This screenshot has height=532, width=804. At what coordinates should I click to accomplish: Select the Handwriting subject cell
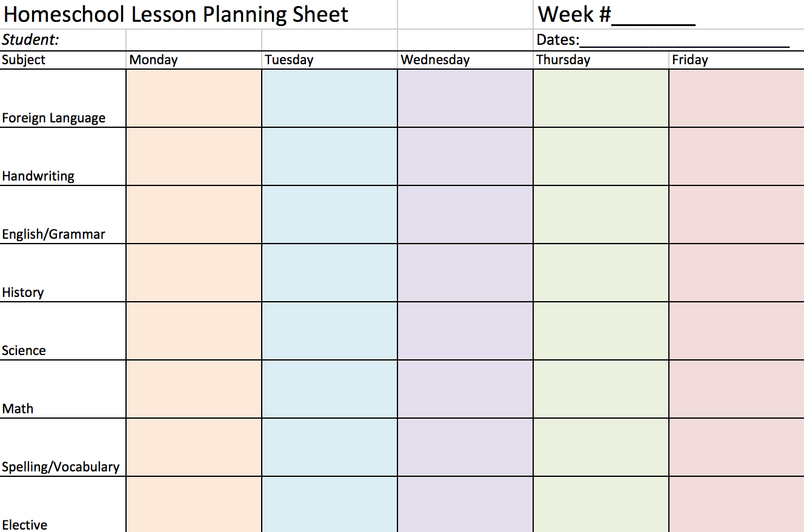38,176
